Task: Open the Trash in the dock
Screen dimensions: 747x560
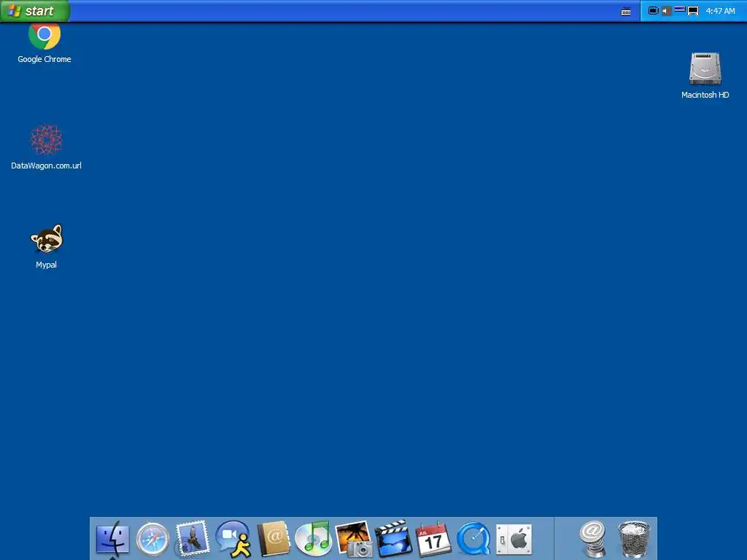Action: click(634, 539)
